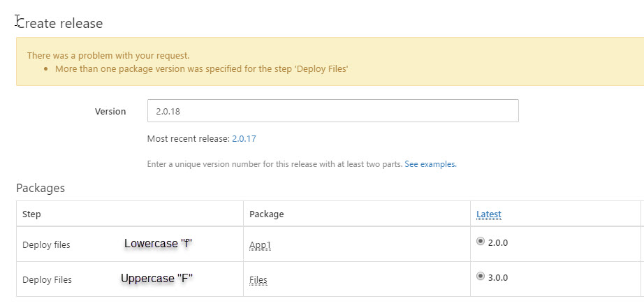The height and width of the screenshot is (308, 644).
Task: Click the 'Most recent release:' label text
Action: [189, 139]
